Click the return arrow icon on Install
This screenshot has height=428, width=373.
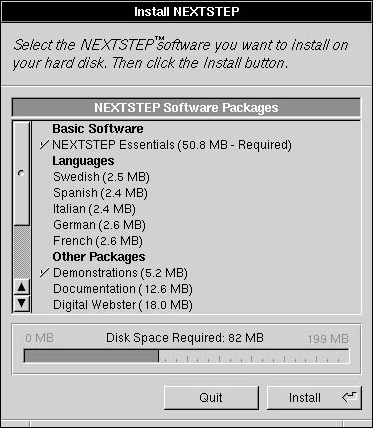pos(349,397)
